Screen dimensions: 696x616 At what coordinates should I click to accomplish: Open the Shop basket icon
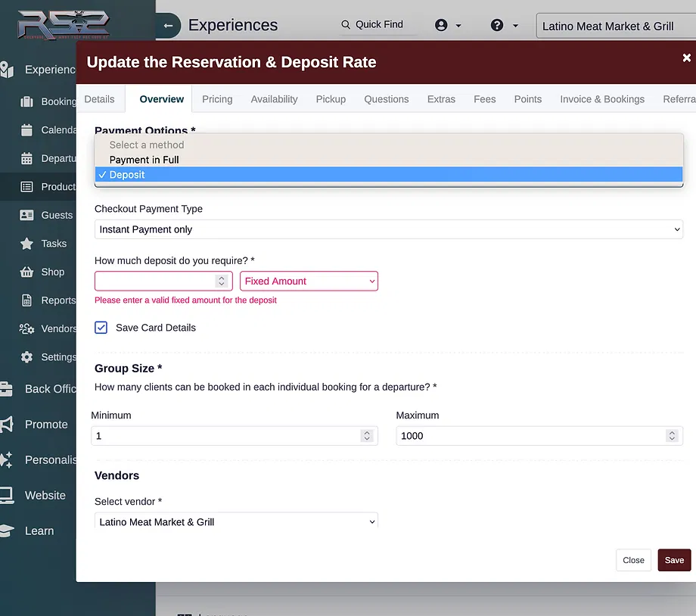pyautogui.click(x=27, y=272)
